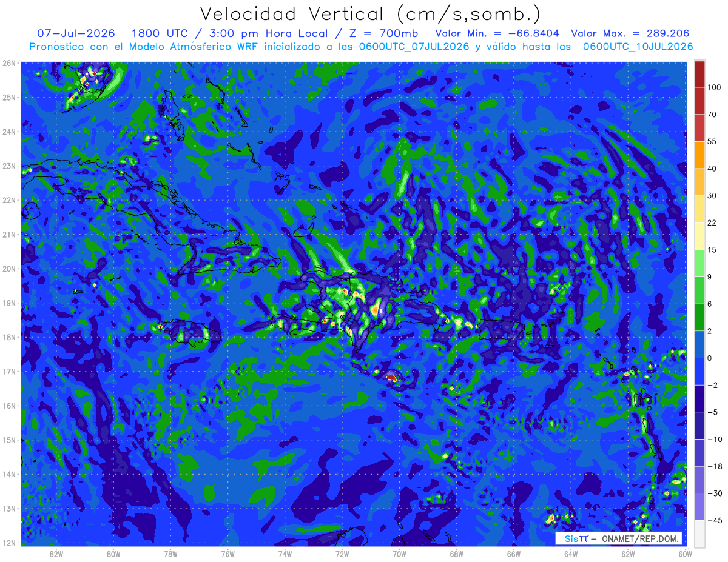This screenshot has width=728, height=562.
Task: Pick the orange swatch between 55 and 40
Action: (x=700, y=155)
